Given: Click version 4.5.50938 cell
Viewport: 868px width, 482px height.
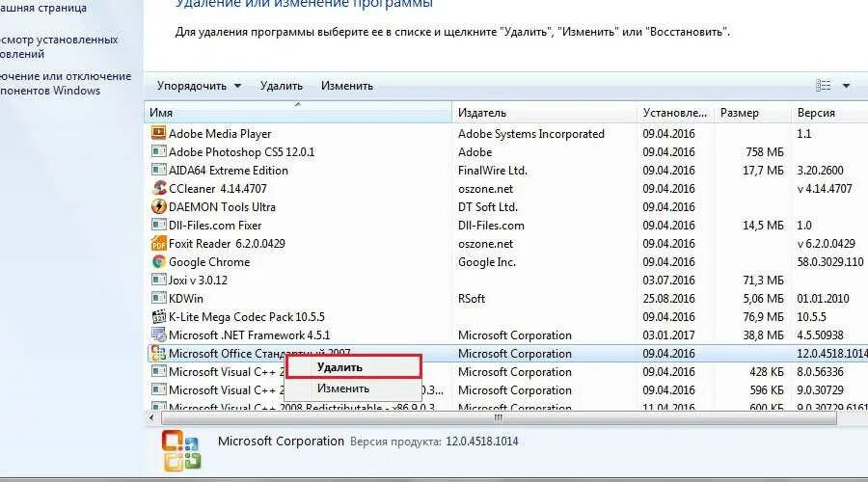Looking at the screenshot, I should click(821, 335).
